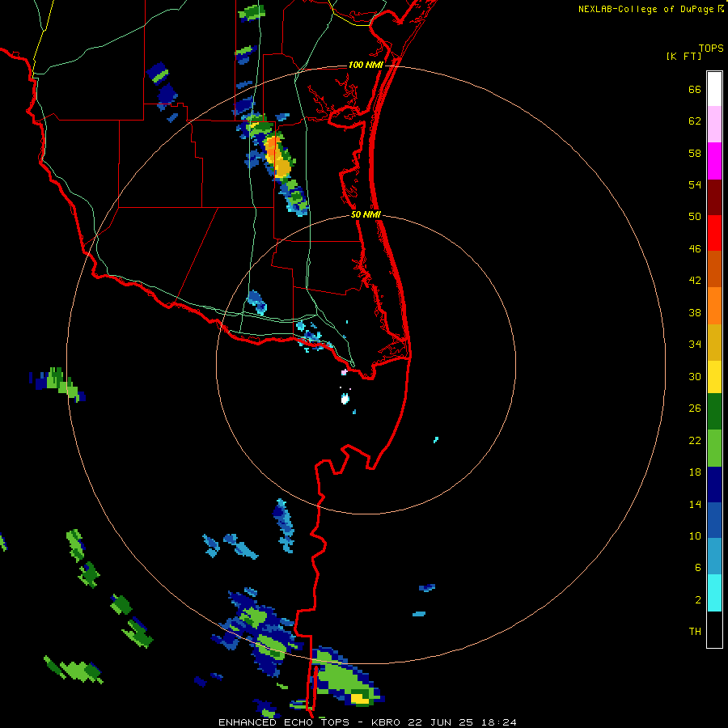Screen dimensions: 728x728
Task: Pick the magenta swatch in the color scale
Action: pyautogui.click(x=714, y=161)
